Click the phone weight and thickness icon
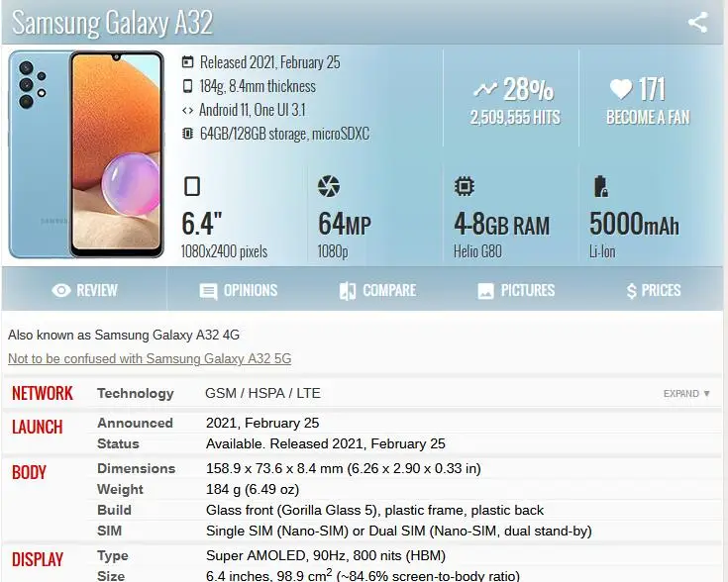Image resolution: width=728 pixels, height=582 pixels. click(187, 86)
